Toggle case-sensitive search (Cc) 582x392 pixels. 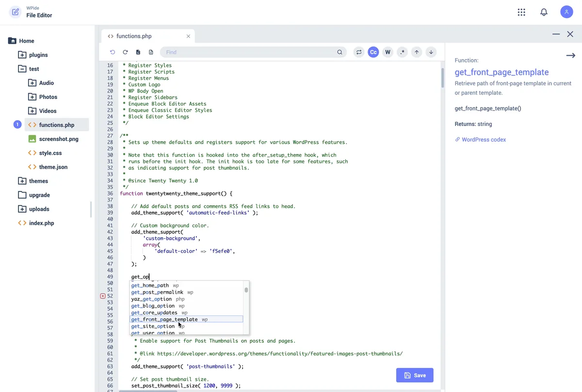[373, 52]
